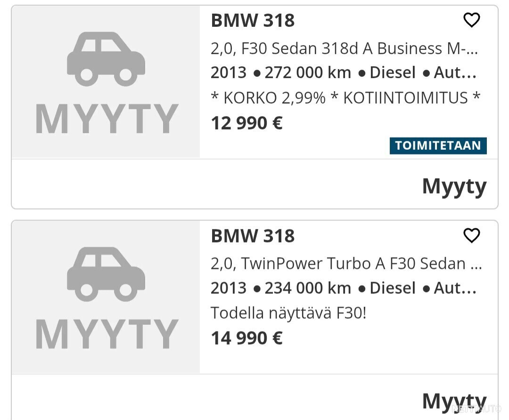The width and height of the screenshot is (509, 420).
Task: Click the 14 990 € price
Action: [x=246, y=338]
